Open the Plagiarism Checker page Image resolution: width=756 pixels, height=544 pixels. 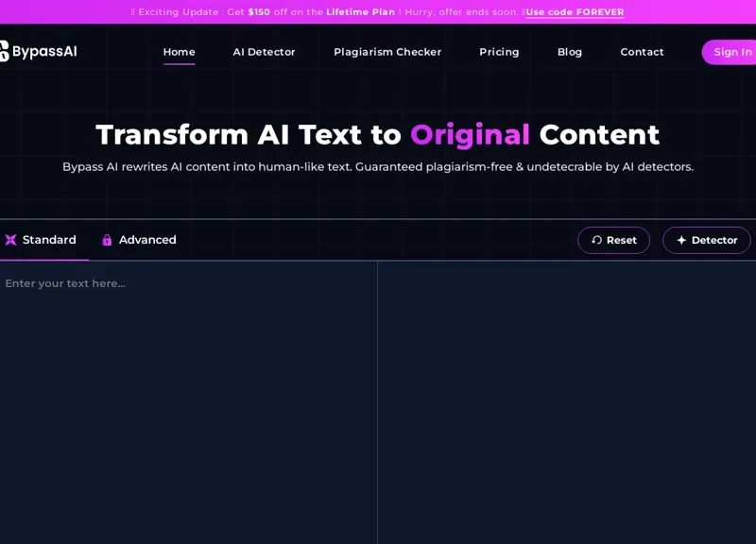(x=387, y=52)
